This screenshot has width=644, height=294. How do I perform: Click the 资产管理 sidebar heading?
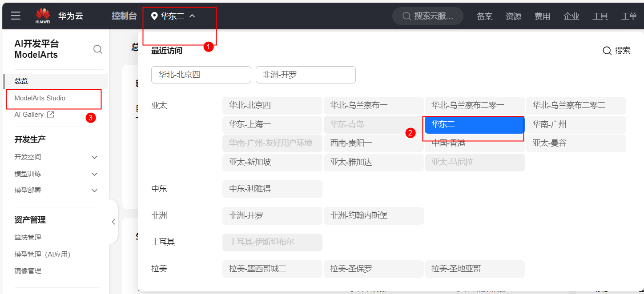30,220
